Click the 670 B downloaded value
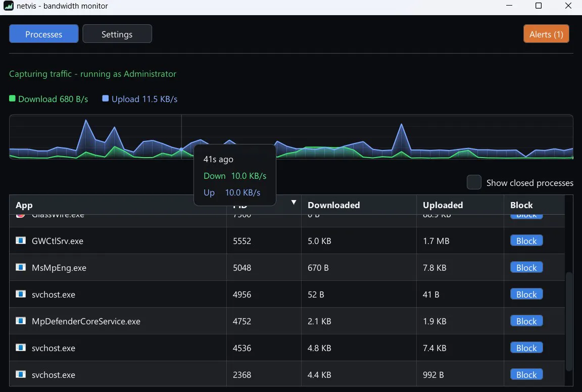Image resolution: width=582 pixels, height=392 pixels. point(318,268)
